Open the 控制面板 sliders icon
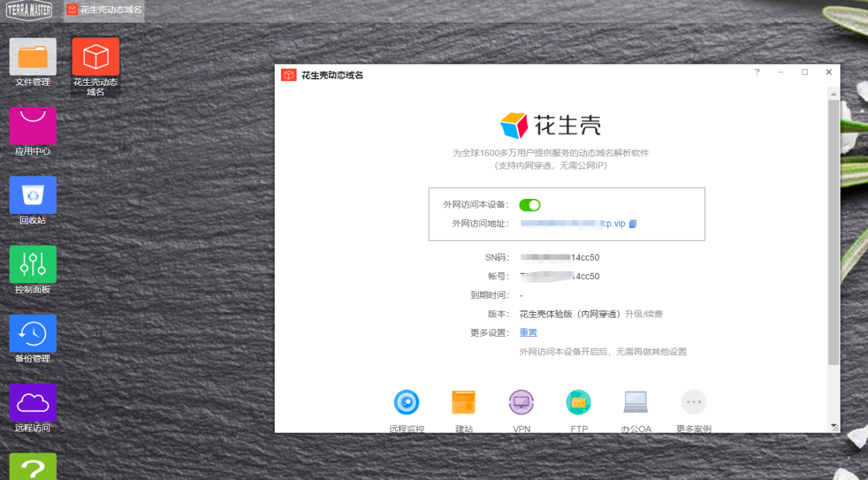 tap(33, 264)
